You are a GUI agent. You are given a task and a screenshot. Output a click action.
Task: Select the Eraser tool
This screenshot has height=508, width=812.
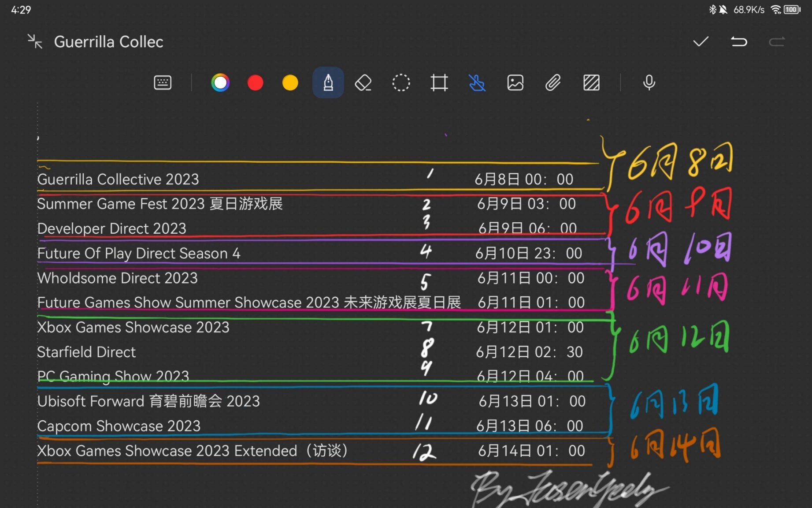363,82
